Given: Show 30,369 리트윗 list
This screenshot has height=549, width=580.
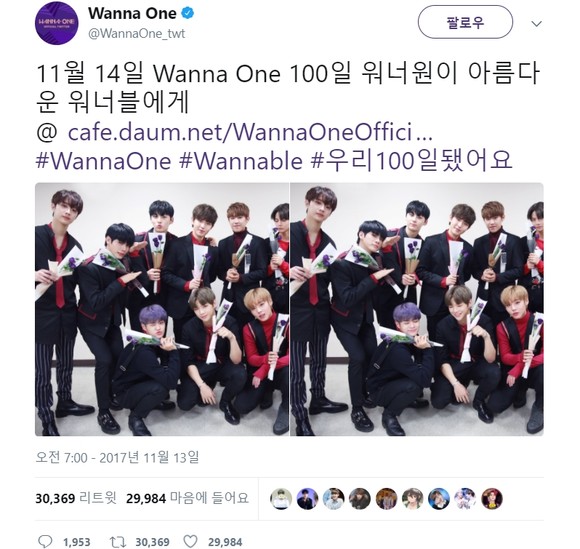Looking at the screenshot, I should tap(76, 498).
